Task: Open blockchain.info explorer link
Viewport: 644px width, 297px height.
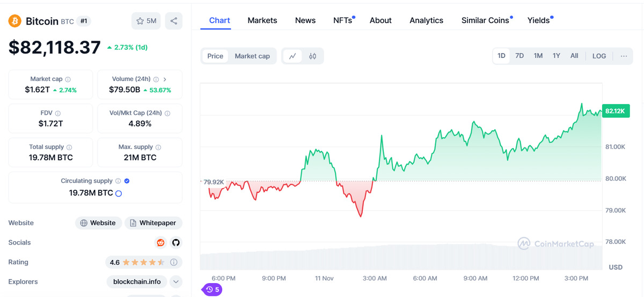Action: (x=136, y=282)
